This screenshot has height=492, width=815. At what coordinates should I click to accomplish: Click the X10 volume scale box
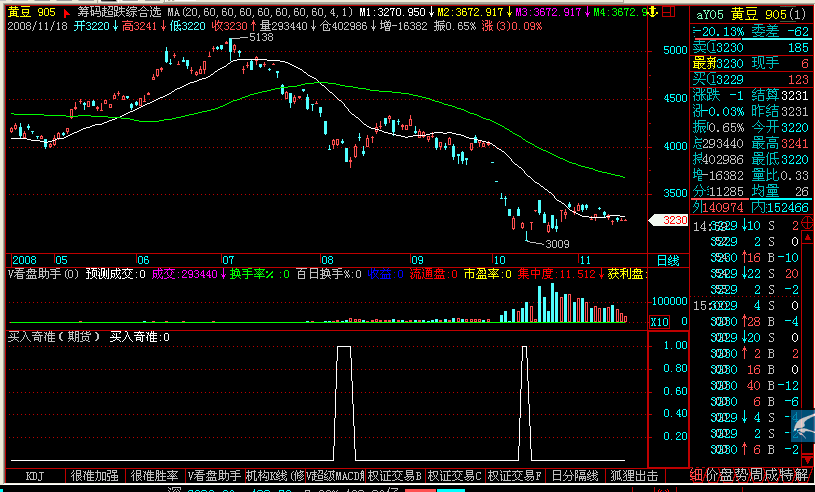(659, 322)
